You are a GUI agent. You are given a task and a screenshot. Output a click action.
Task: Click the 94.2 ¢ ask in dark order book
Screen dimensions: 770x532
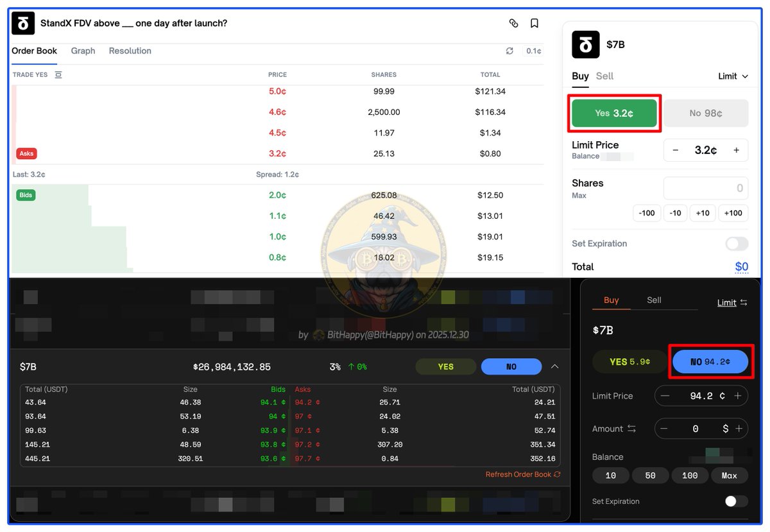point(307,402)
